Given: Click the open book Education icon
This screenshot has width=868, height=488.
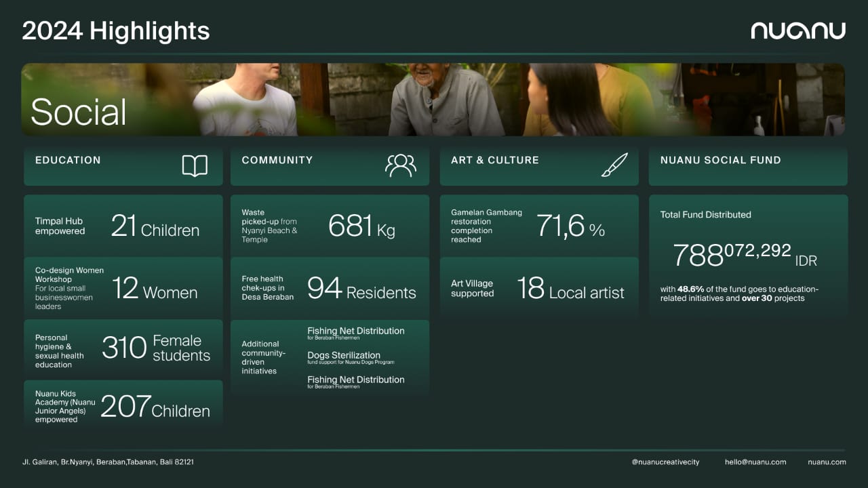Looking at the screenshot, I should [195, 166].
